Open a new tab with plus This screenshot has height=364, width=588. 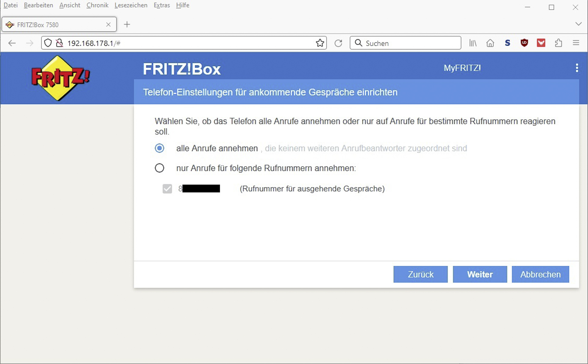point(127,25)
